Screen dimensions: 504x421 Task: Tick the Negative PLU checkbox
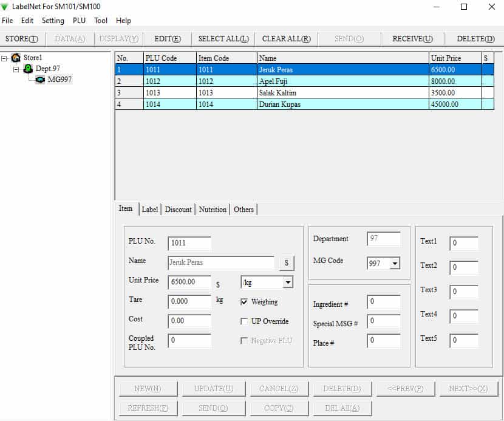(x=244, y=341)
